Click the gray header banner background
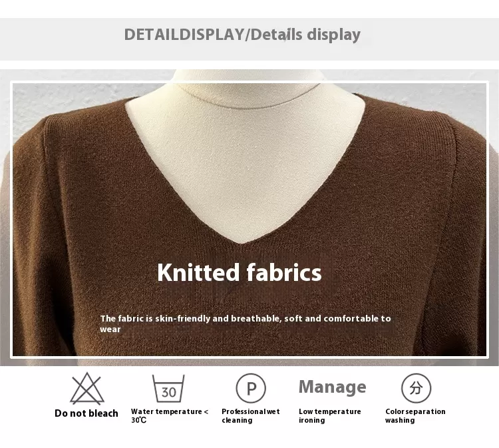The width and height of the screenshot is (499, 448). pos(249,39)
